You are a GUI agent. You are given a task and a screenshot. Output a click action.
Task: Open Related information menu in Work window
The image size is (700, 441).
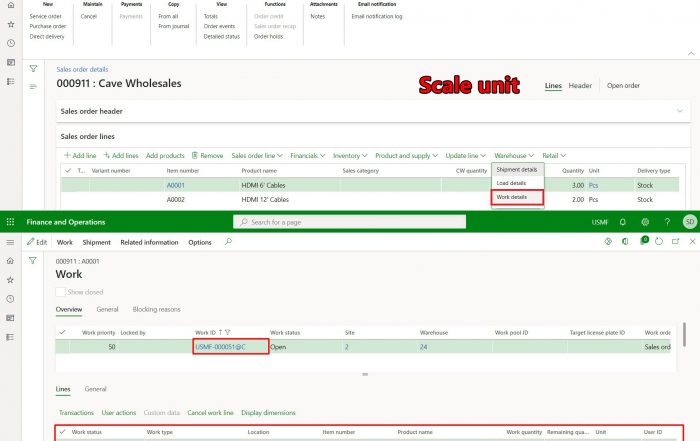pyautogui.click(x=149, y=242)
